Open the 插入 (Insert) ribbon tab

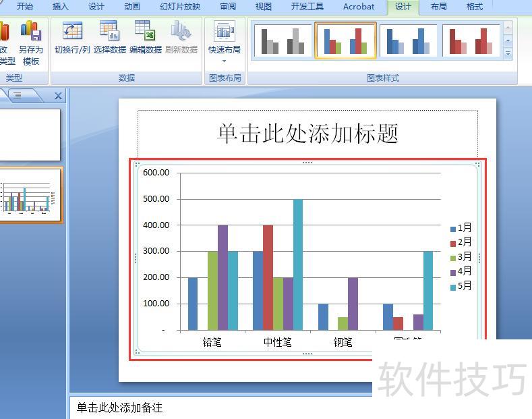coord(61,7)
